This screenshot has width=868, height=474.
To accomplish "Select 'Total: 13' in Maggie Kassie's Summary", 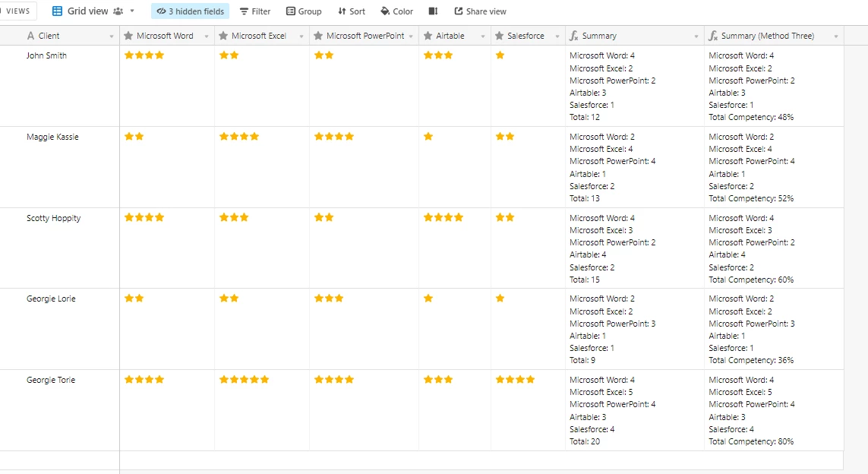I will (585, 198).
